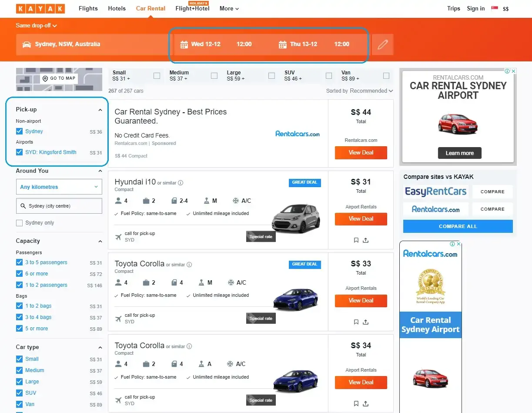The image size is (532, 413).
Task: Collapse the Car type filter section
Action: click(100, 348)
